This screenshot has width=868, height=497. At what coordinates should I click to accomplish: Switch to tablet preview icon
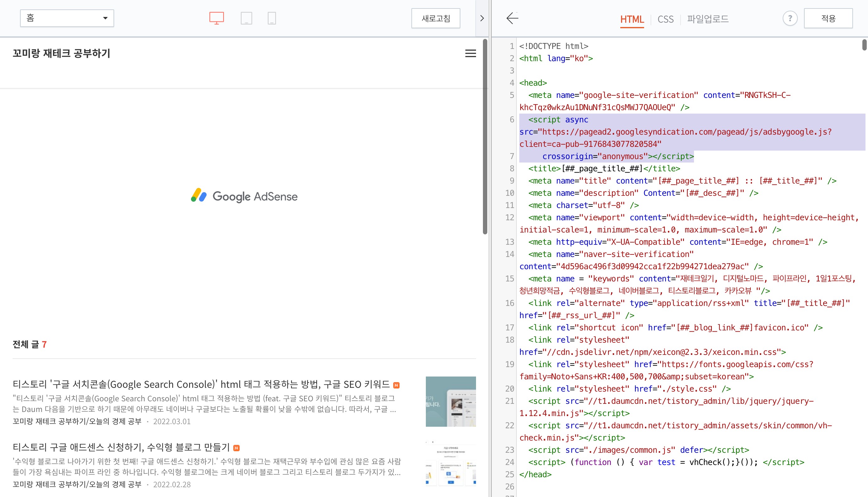[x=246, y=18]
